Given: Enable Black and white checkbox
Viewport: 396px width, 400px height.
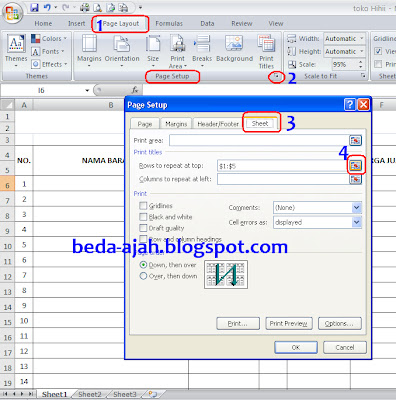Looking at the screenshot, I should pyautogui.click(x=143, y=217).
